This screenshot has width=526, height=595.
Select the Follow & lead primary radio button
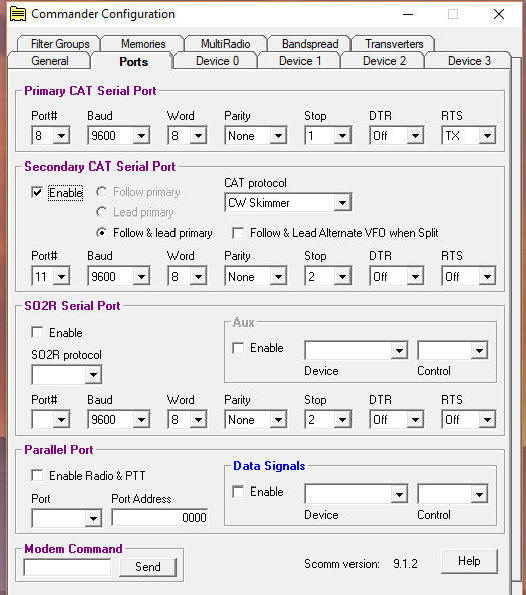(101, 233)
